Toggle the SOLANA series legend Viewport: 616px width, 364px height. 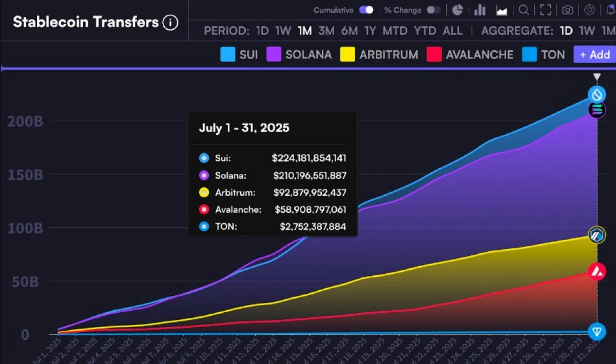[299, 54]
